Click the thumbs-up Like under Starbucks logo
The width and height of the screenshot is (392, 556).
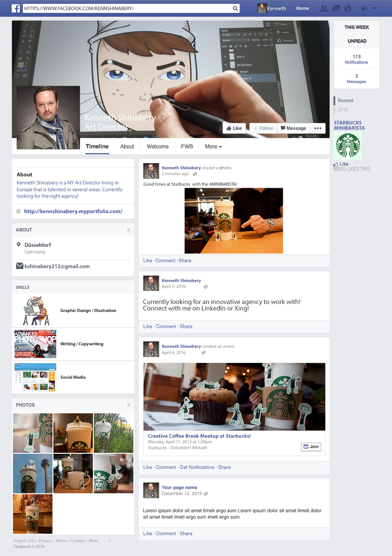coord(341,164)
